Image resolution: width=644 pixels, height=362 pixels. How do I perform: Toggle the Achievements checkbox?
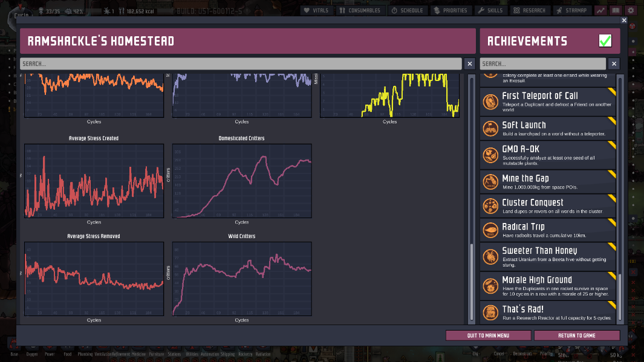[605, 41]
